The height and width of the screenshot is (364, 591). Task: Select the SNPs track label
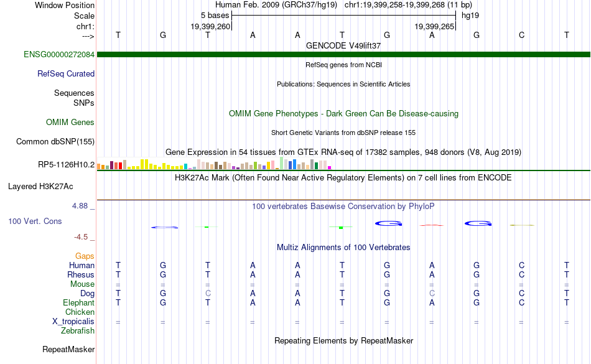pyautogui.click(x=84, y=103)
